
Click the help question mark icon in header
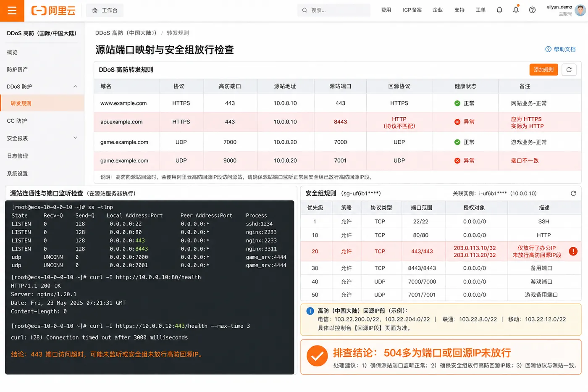tap(532, 10)
